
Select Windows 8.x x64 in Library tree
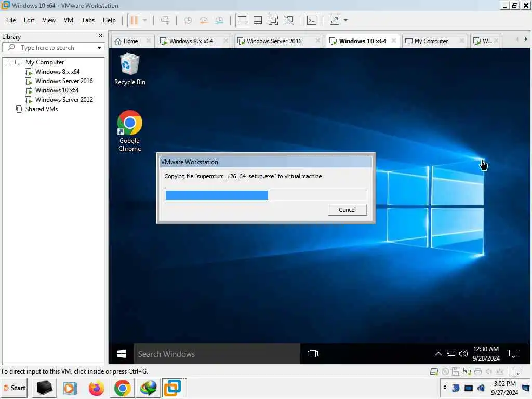click(x=57, y=72)
